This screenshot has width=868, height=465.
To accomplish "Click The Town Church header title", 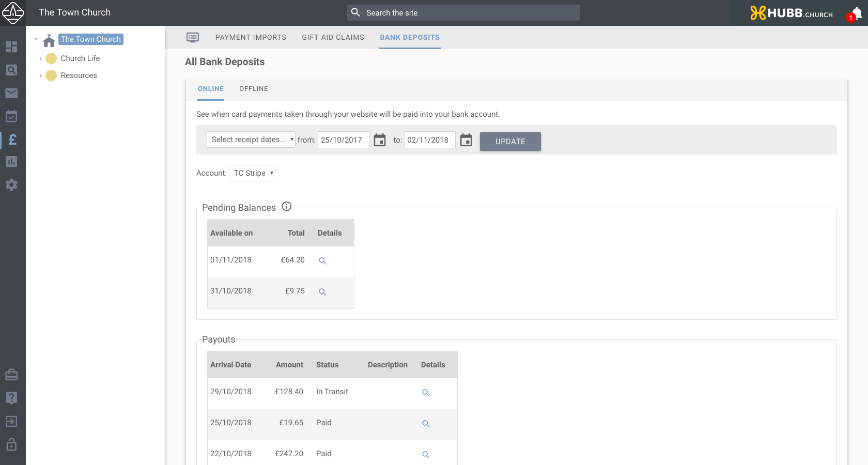I will [x=74, y=12].
